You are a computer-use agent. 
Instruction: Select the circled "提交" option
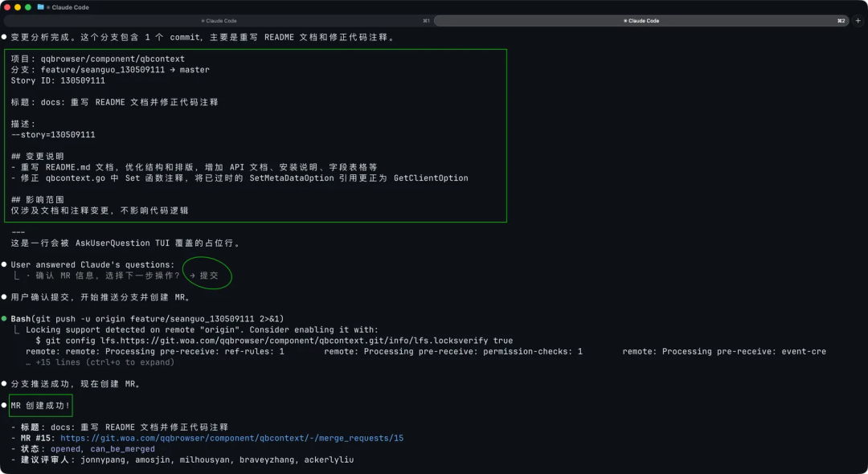[207, 274]
